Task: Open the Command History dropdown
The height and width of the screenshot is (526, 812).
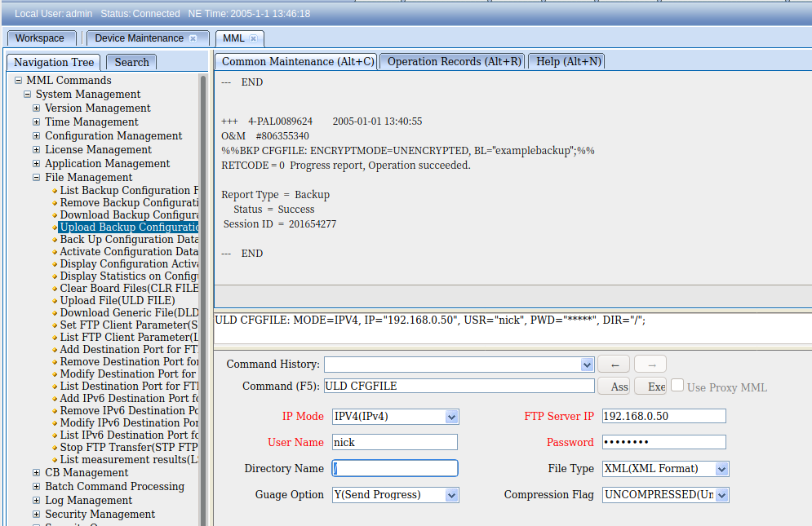Action: pyautogui.click(x=587, y=365)
